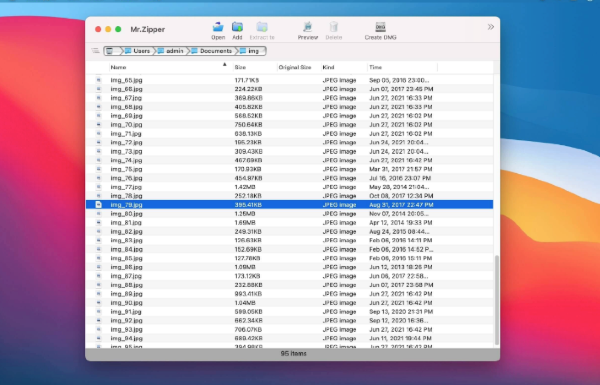Click the file icon of img_94.jpg
The image size is (600, 385).
tap(99, 338)
